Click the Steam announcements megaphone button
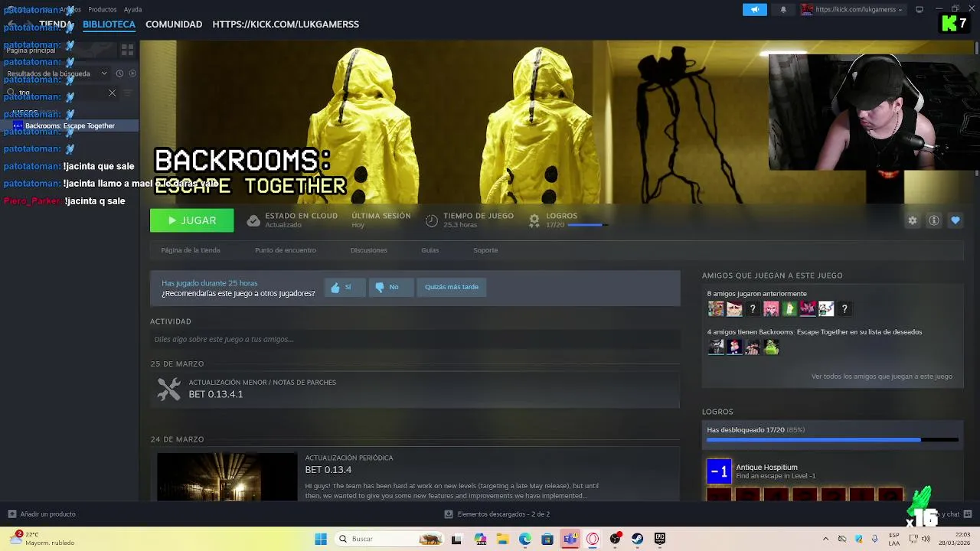980x551 pixels. pyautogui.click(x=754, y=9)
